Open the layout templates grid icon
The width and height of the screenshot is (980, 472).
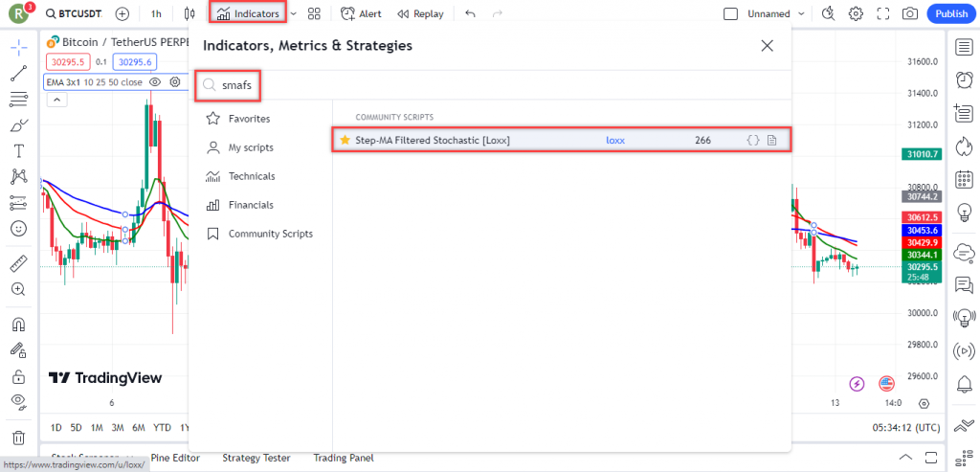tap(314, 13)
